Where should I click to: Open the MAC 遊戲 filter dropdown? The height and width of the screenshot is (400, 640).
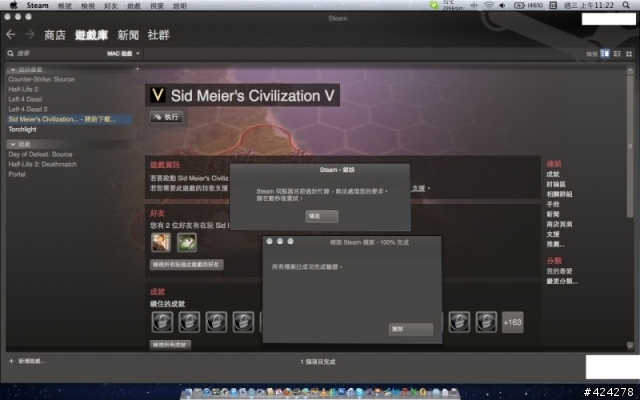point(123,53)
